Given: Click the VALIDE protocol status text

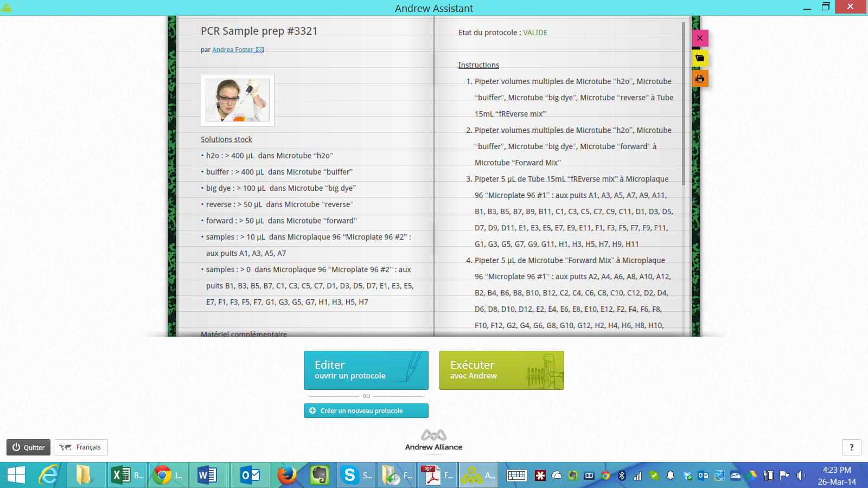Looking at the screenshot, I should click(x=535, y=33).
